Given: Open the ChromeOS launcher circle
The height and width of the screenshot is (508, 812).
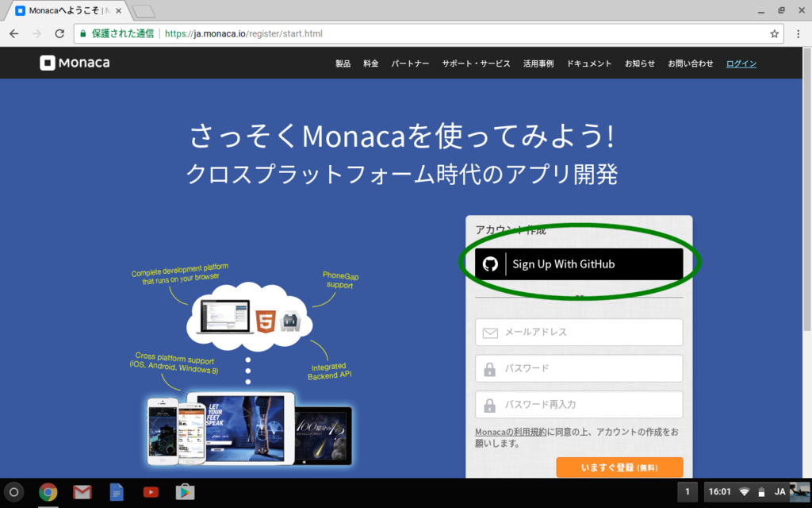Looking at the screenshot, I should [x=14, y=492].
